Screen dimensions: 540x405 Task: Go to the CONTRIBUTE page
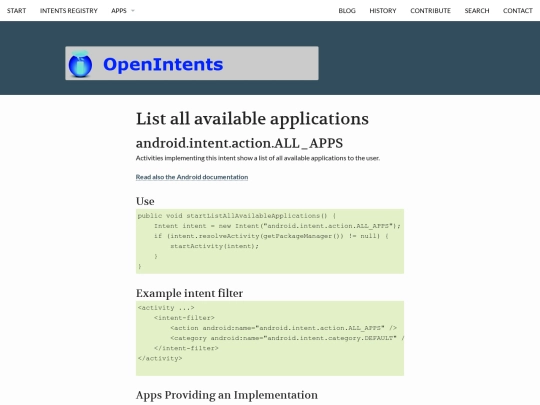(x=430, y=11)
